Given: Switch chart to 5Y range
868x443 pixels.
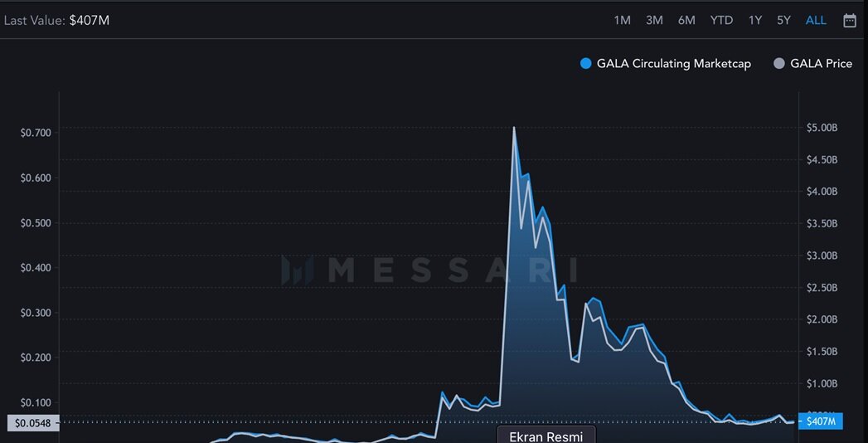Looking at the screenshot, I should tap(783, 20).
